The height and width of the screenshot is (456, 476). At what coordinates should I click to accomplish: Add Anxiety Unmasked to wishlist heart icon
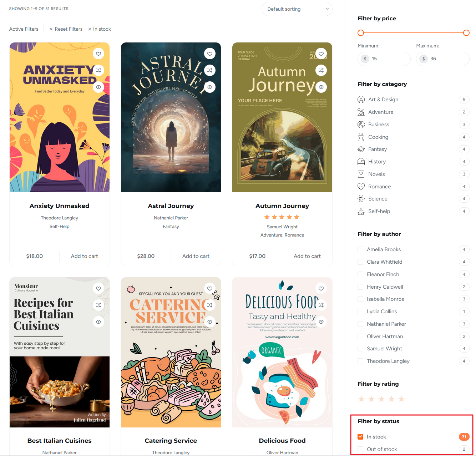pyautogui.click(x=98, y=54)
